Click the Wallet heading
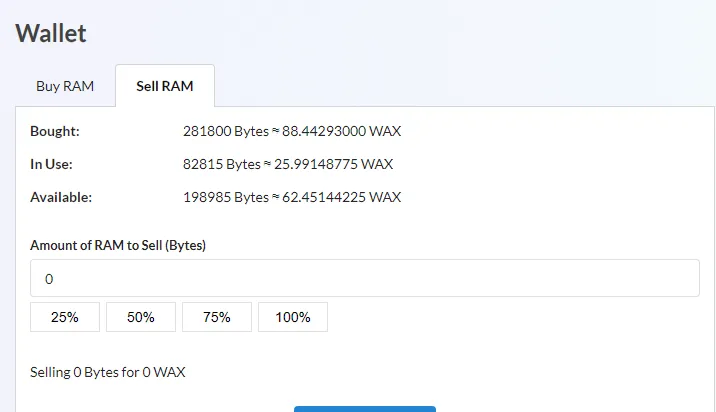Viewport: 716px width, 412px height. 51,33
